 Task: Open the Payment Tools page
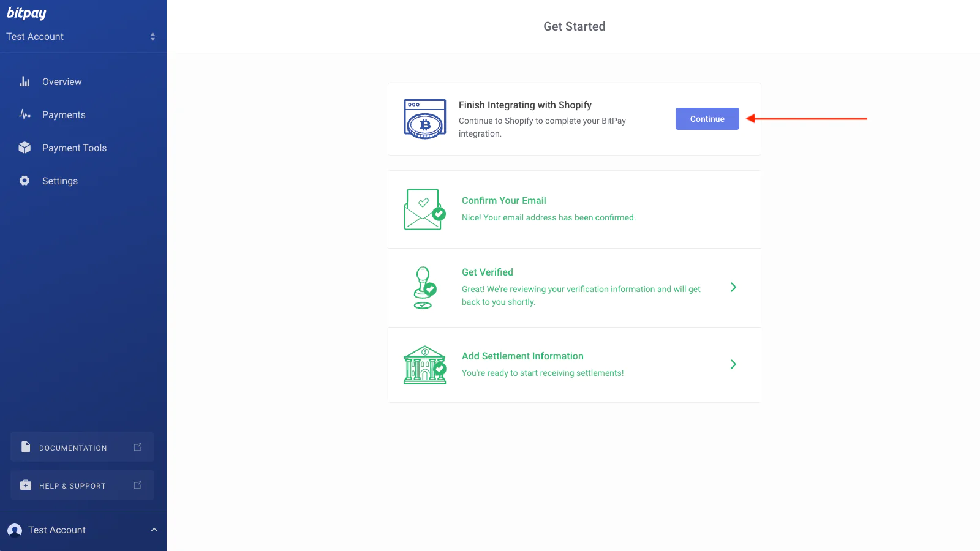tap(74, 148)
